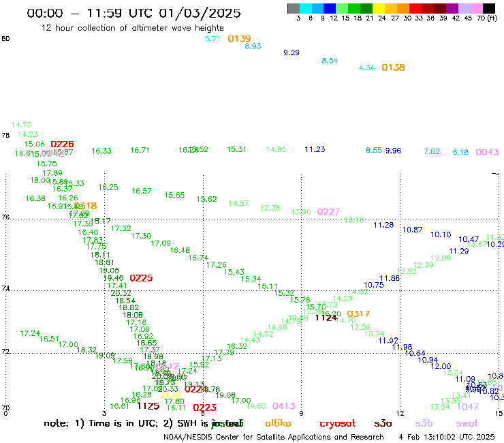Click the '15.65' wave height value
504x443 pixels.
click(174, 195)
